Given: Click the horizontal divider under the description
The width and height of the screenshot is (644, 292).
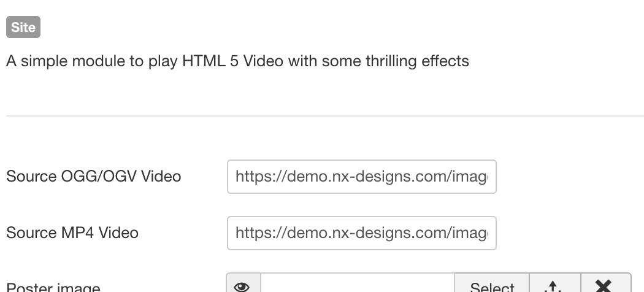Looking at the screenshot, I should (325, 116).
